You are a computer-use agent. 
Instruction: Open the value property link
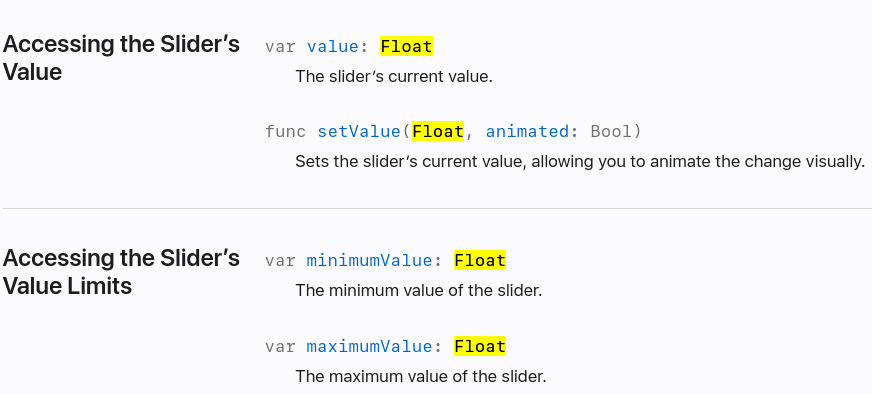pyautogui.click(x=333, y=46)
